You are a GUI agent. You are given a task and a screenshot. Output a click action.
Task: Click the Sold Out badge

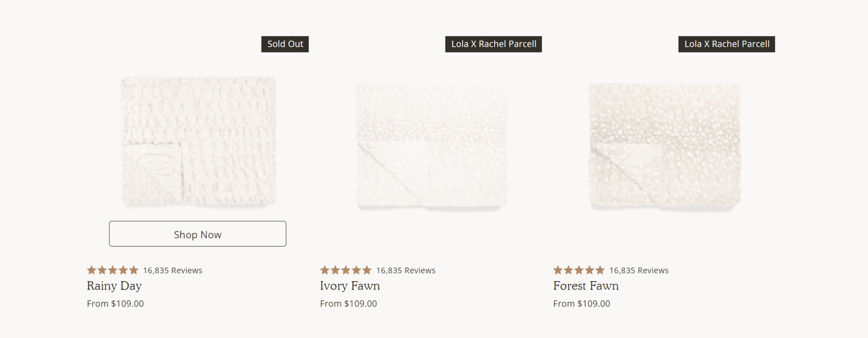pyautogui.click(x=285, y=44)
